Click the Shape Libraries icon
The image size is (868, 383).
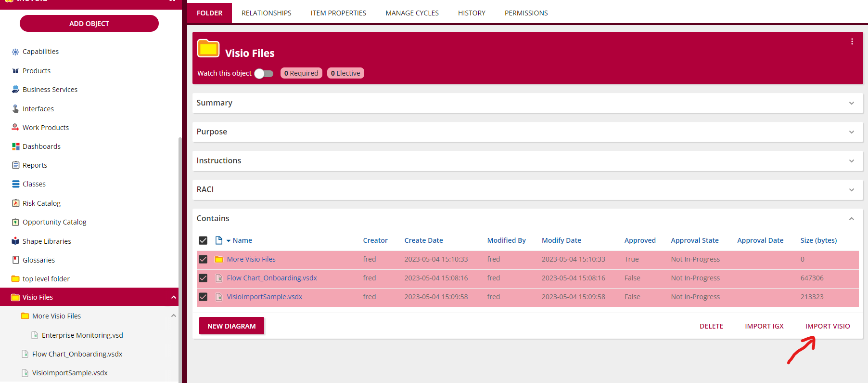coord(15,241)
